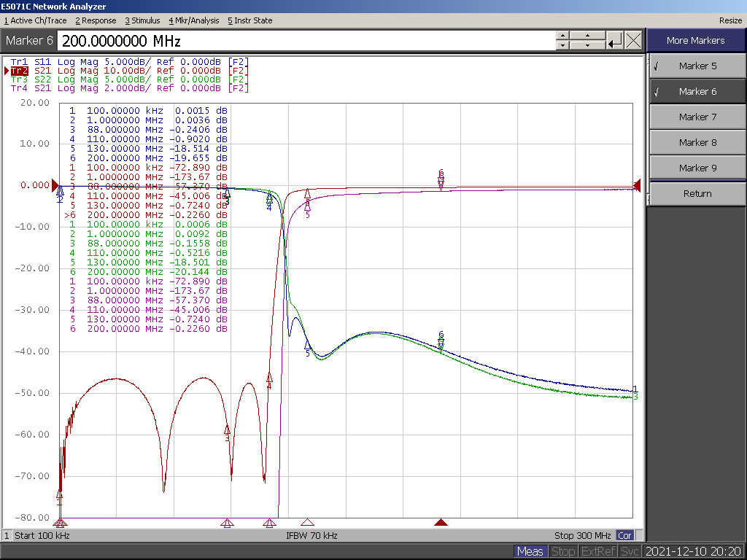Viewport: 747px width, 560px height.
Task: Select active trace Tr2 S21 label
Action: 130,71
